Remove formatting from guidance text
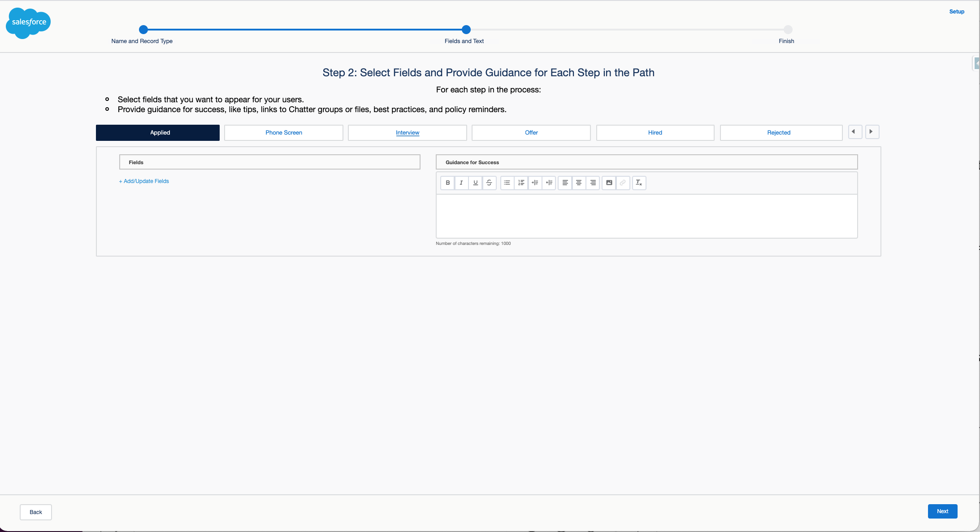This screenshot has width=980, height=532. click(x=639, y=183)
